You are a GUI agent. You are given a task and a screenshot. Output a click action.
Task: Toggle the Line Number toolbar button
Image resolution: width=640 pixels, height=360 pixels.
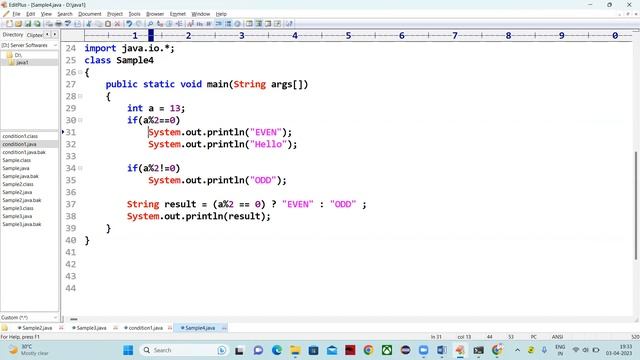228,24
